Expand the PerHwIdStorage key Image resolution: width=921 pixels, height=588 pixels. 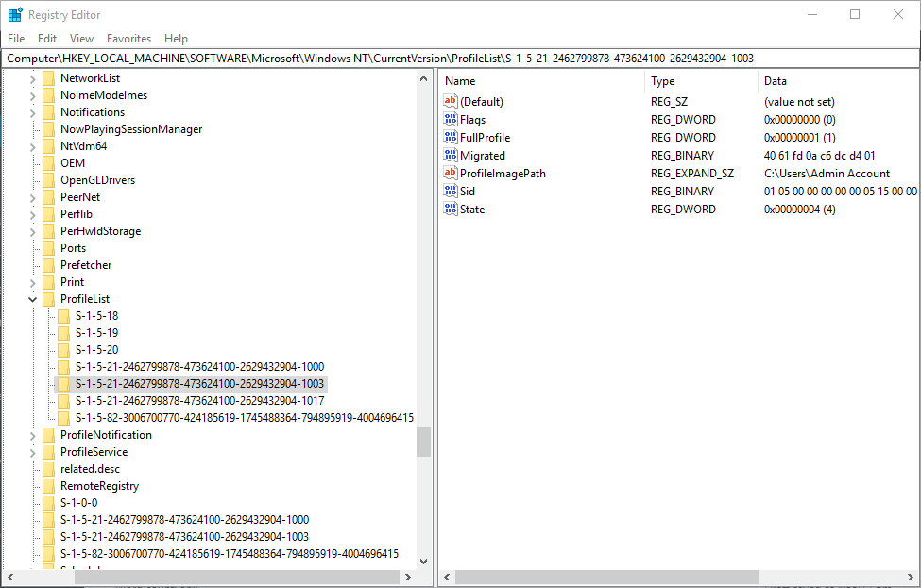(33, 232)
